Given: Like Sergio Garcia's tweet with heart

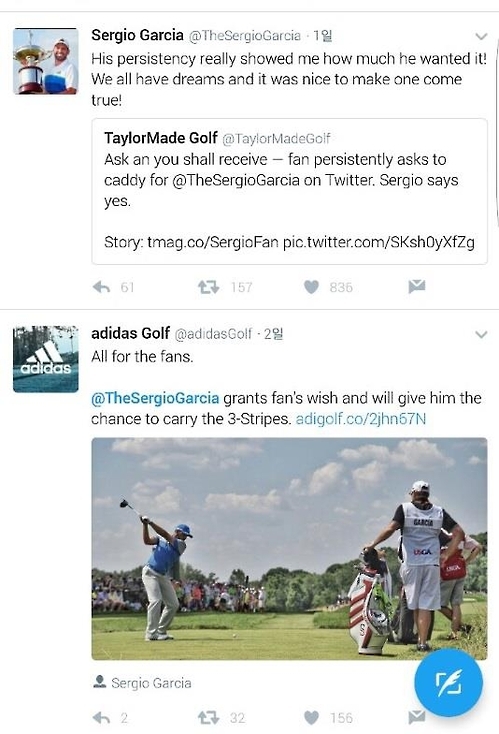Looking at the screenshot, I should pyautogui.click(x=311, y=287).
